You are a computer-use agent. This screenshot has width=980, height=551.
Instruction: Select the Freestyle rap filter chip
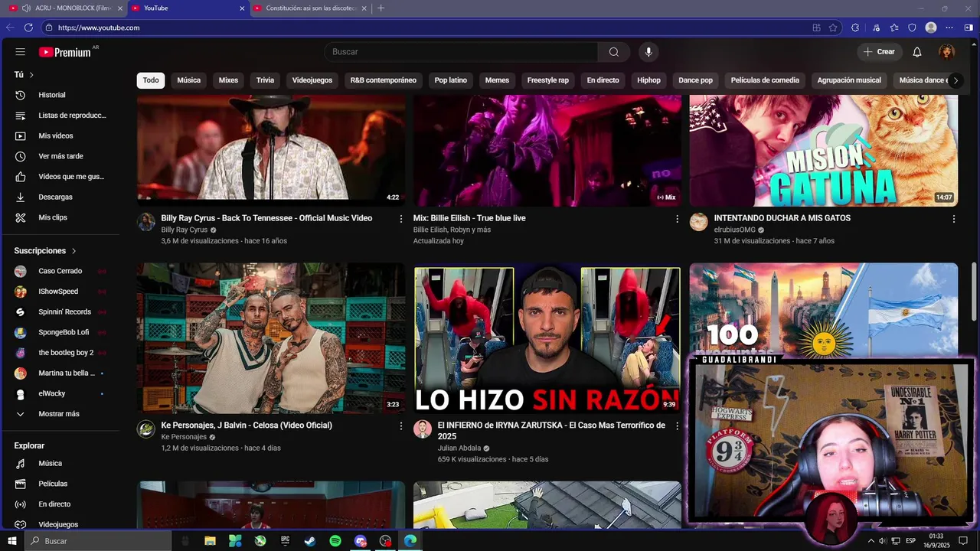(x=548, y=80)
